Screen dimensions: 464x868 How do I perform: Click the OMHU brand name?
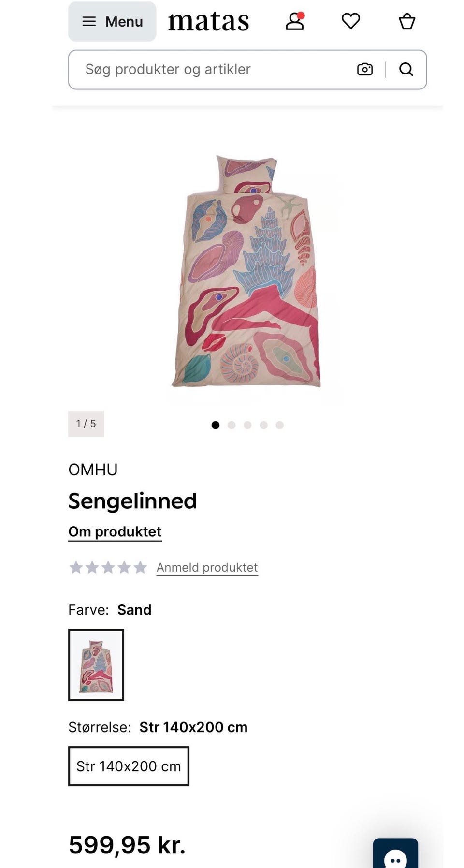pos(93,470)
